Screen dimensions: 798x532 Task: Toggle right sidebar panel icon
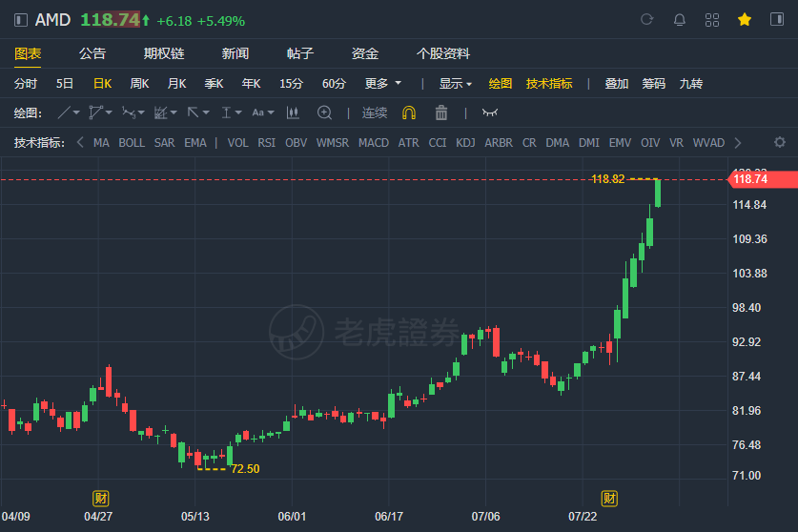[777, 20]
